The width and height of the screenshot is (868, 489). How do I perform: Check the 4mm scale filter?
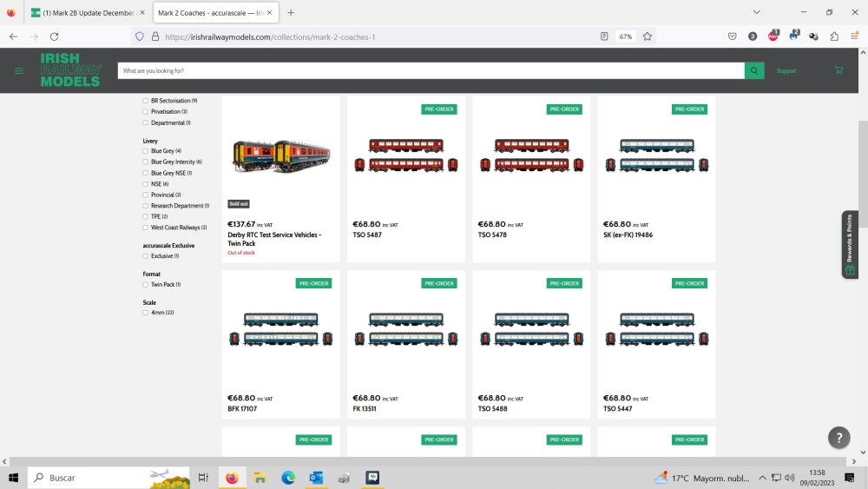tap(145, 313)
